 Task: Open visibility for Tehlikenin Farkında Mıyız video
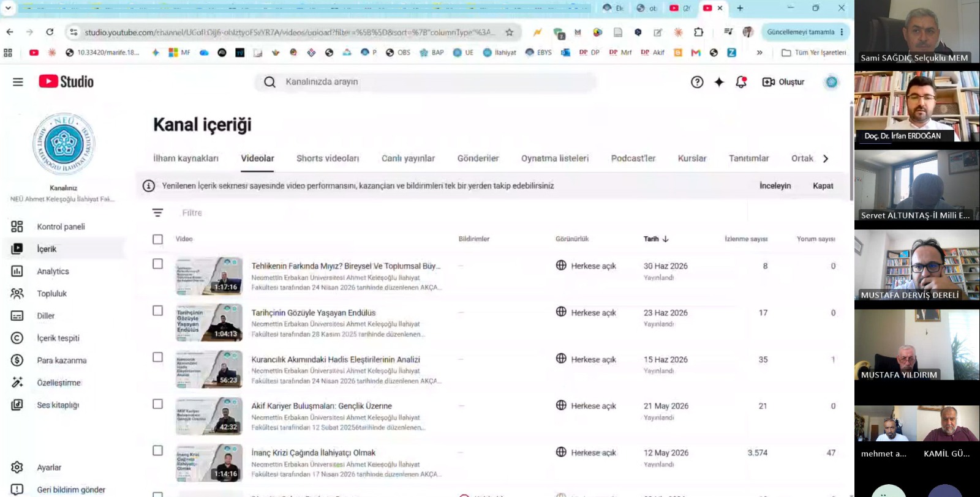pyautogui.click(x=586, y=266)
